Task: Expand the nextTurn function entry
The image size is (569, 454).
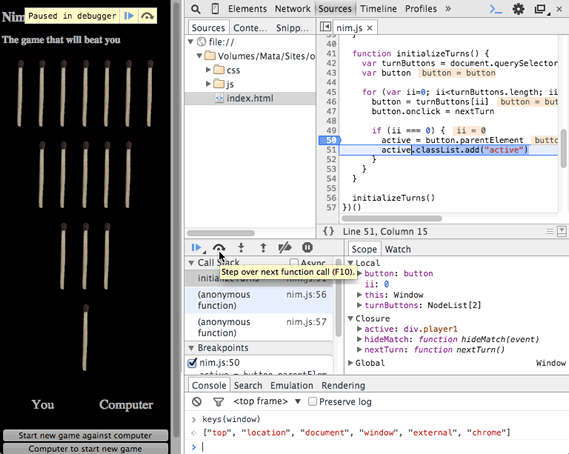Action: (x=359, y=350)
